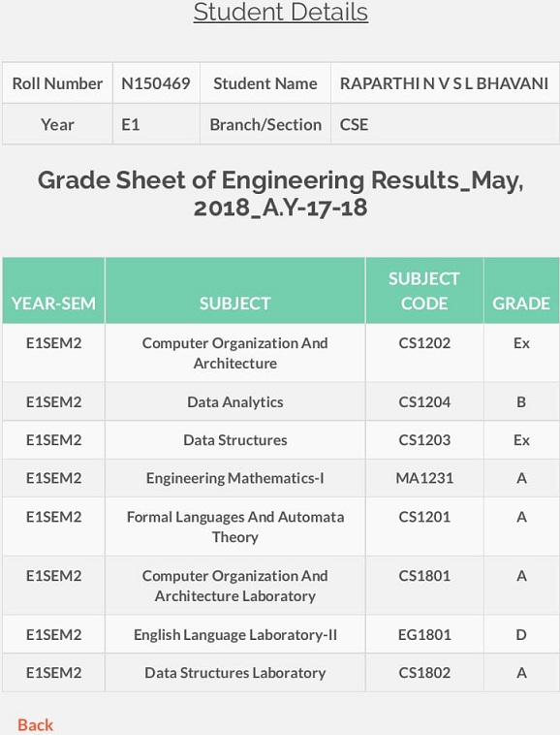Screen dimensions: 560x735
Task: Select the Data Structures subject cell
Action: point(235,439)
